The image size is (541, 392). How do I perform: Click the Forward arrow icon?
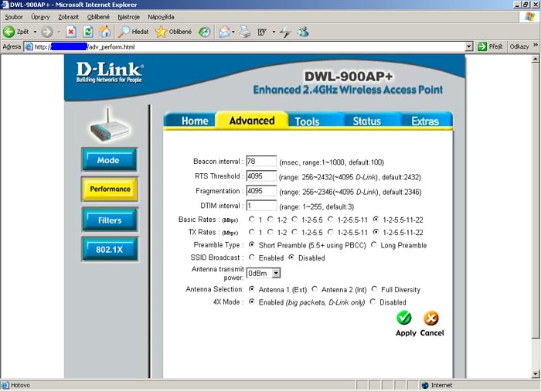coord(47,32)
